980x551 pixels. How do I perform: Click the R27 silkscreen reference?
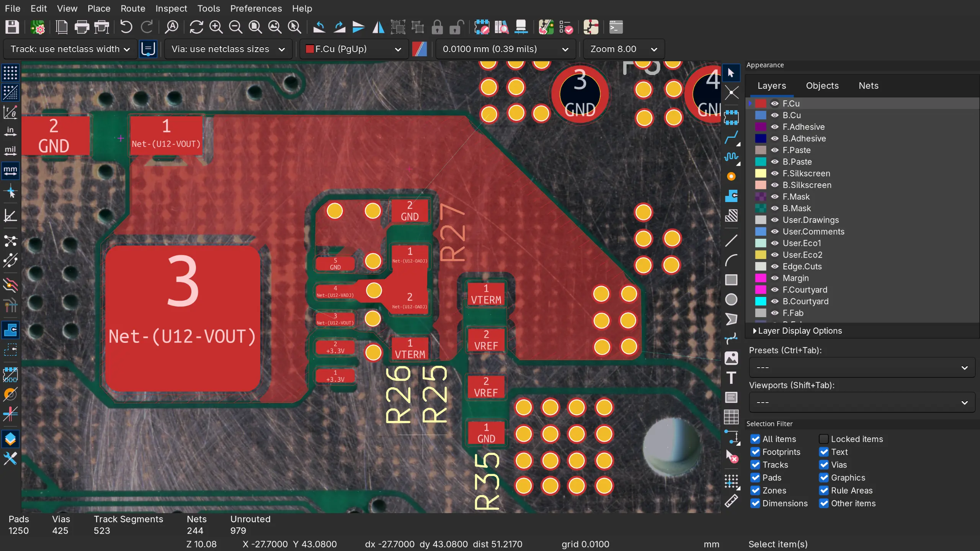[x=452, y=233]
